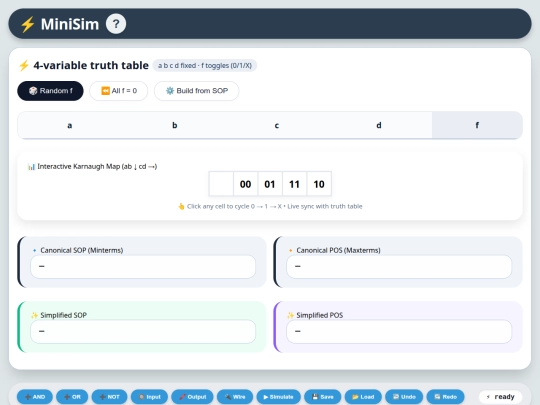Click Karnaugh map column 11
Image resolution: width=540 pixels, height=405 pixels.
pos(294,184)
